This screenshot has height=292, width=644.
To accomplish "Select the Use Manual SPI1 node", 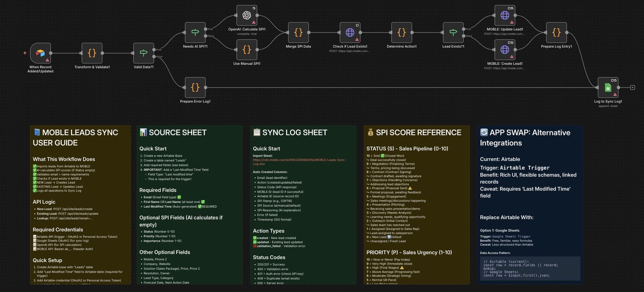I will point(247,50).
